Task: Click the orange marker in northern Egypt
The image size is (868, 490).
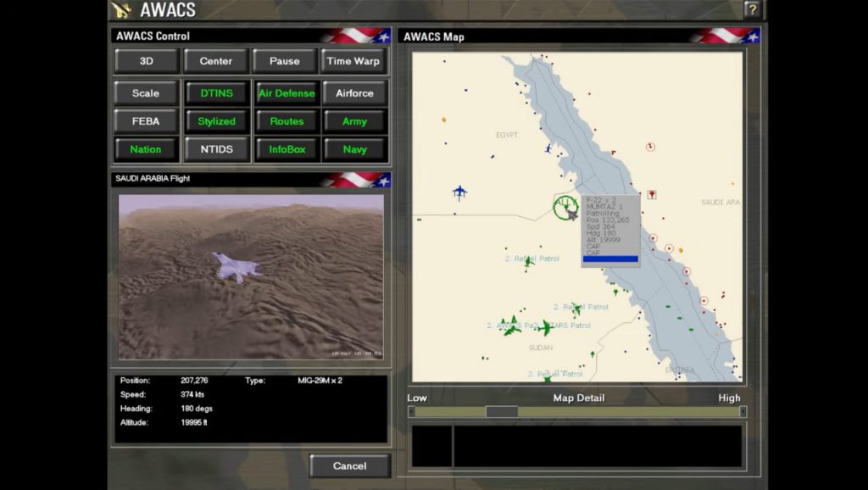Action: [443, 120]
